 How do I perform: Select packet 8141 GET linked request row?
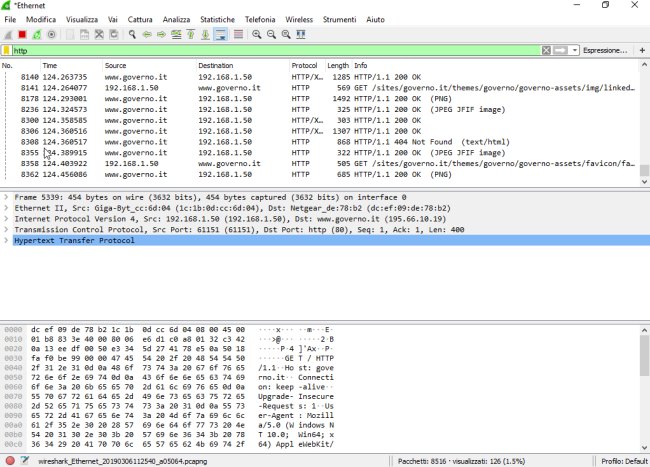point(319,88)
